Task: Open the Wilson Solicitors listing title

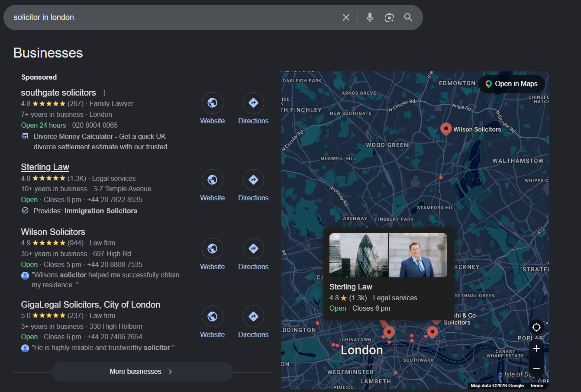Action: [53, 232]
